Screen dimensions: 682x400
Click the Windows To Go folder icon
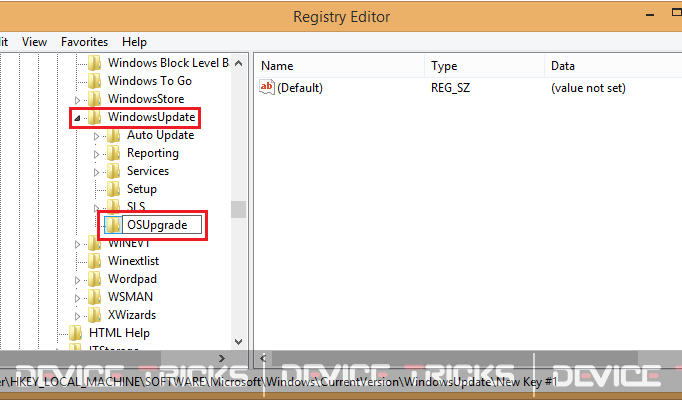pyautogui.click(x=94, y=81)
